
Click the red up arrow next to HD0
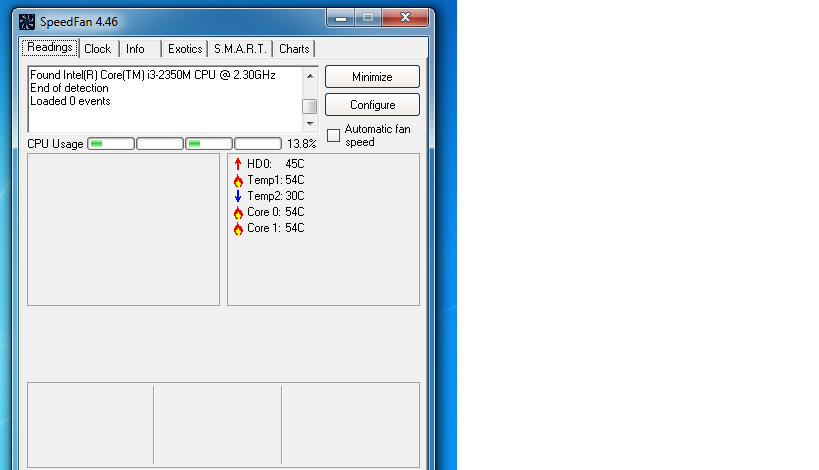[x=238, y=164]
